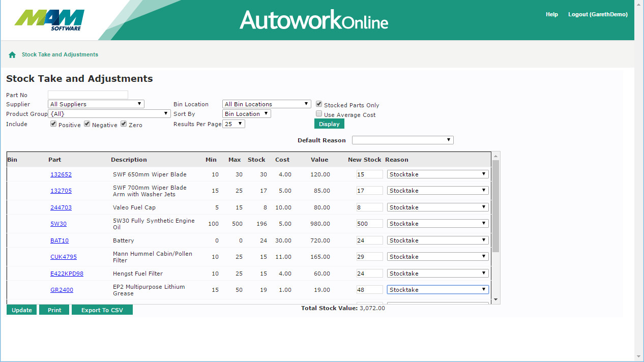Enable the Use Average Cost checkbox
Screen dimensions: 644x362
tap(319, 114)
